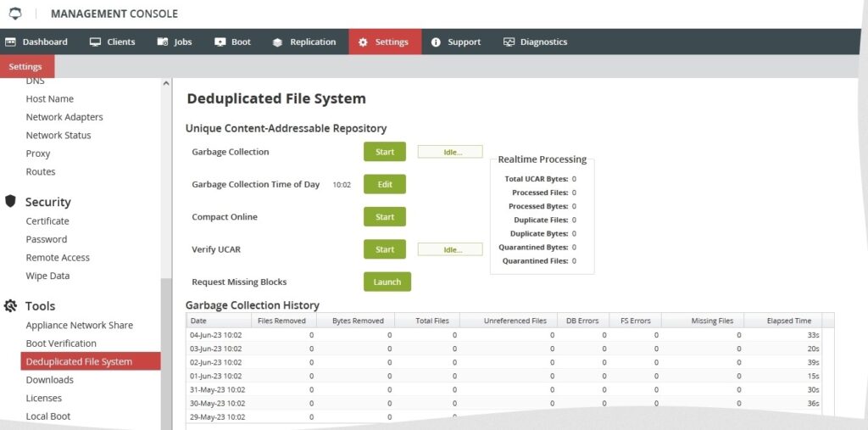Click the Garbage Collection Idle status bar
This screenshot has width=868, height=430.
point(450,152)
